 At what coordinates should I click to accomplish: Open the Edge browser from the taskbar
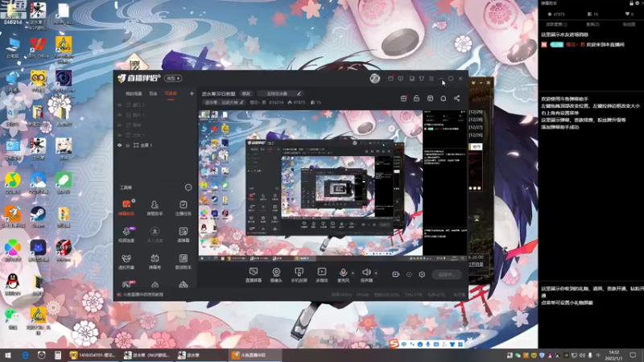click(x=25, y=356)
